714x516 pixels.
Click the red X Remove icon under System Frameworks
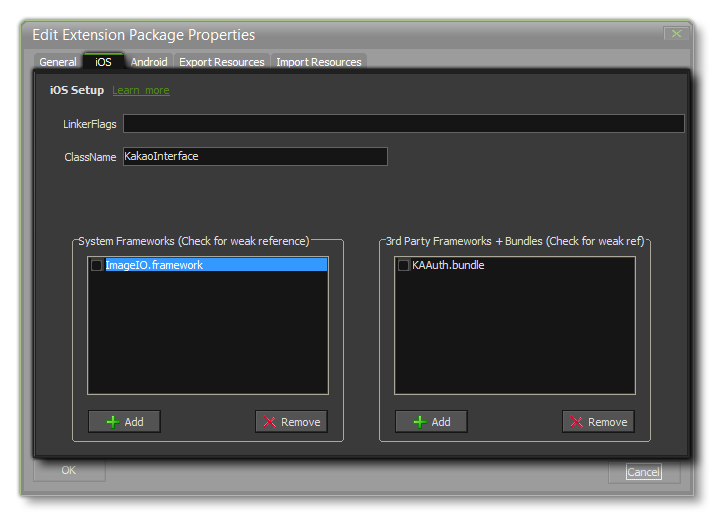pos(269,422)
